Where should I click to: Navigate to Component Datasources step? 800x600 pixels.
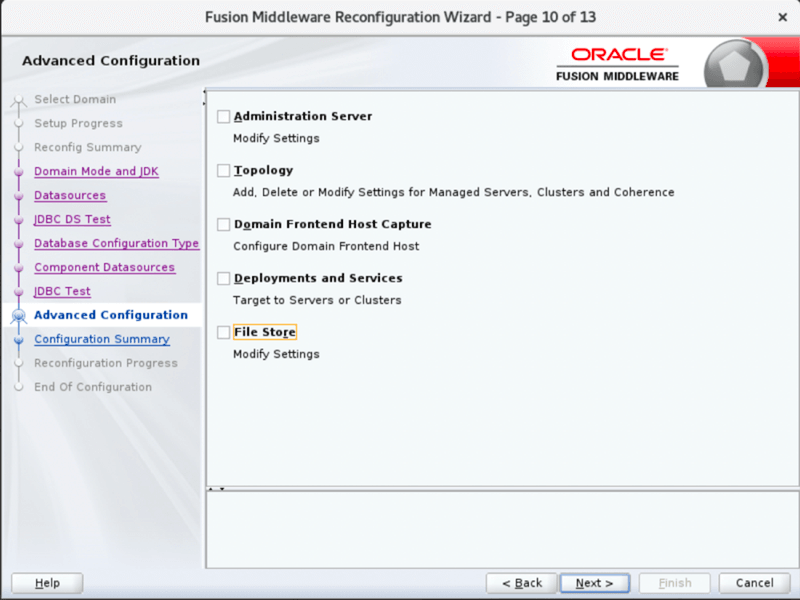click(105, 267)
